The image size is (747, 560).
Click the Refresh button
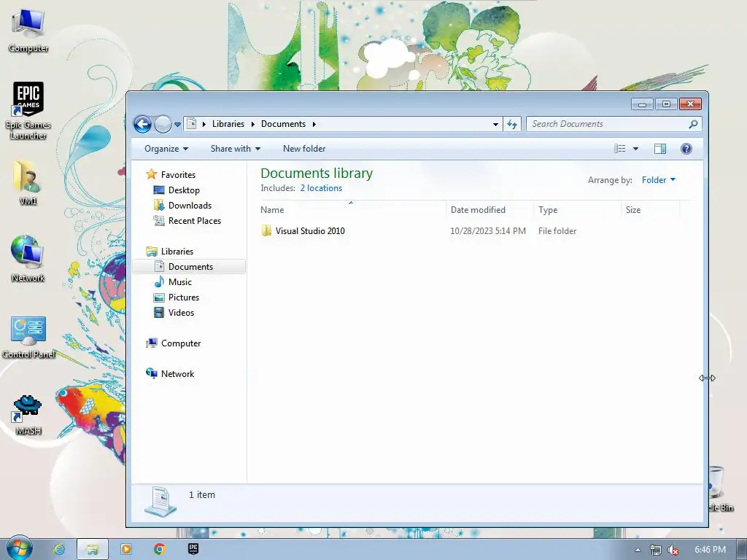[x=512, y=124]
